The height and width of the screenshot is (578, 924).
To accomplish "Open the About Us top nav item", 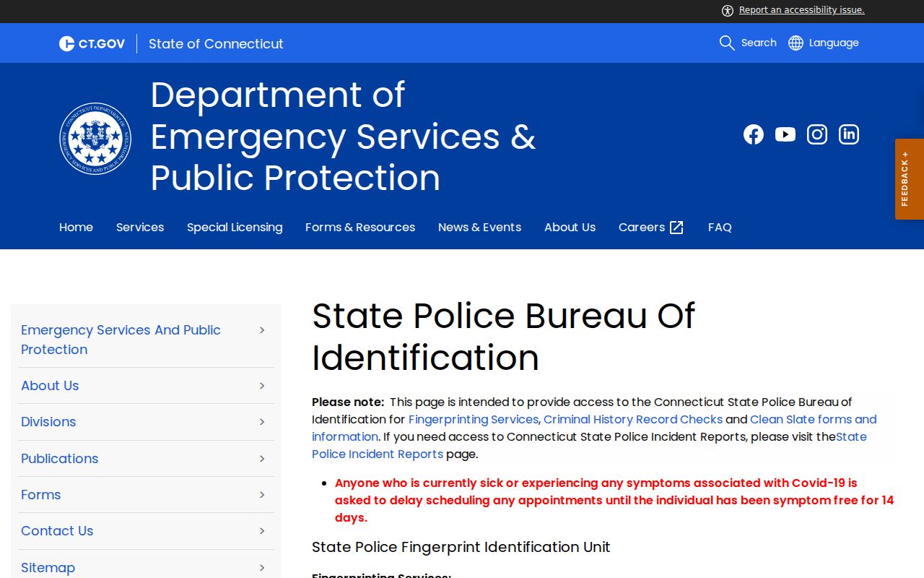I will pyautogui.click(x=570, y=227).
